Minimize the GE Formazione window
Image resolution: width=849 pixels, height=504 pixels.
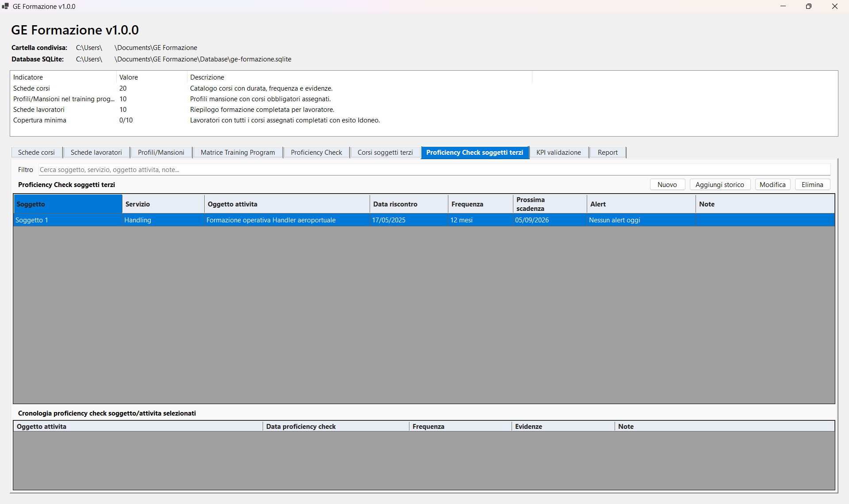783,6
